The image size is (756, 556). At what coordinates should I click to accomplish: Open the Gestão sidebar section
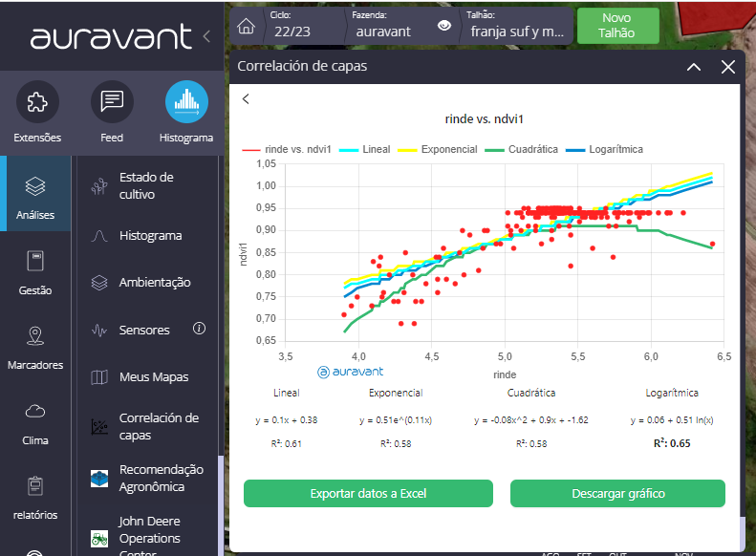click(35, 272)
